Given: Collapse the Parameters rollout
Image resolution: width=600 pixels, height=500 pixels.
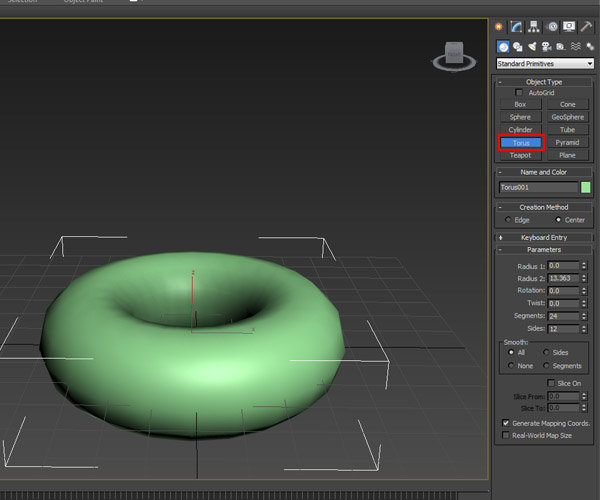Looking at the screenshot, I should pyautogui.click(x=544, y=250).
